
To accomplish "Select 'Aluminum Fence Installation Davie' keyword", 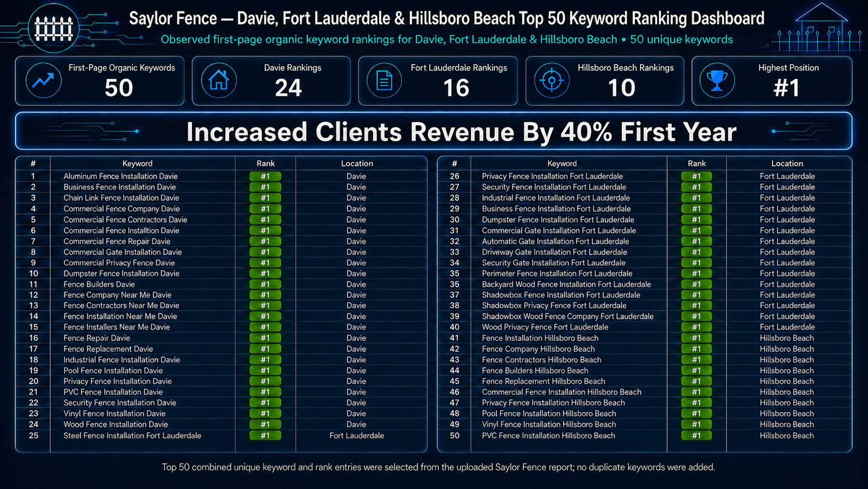I will point(120,176).
